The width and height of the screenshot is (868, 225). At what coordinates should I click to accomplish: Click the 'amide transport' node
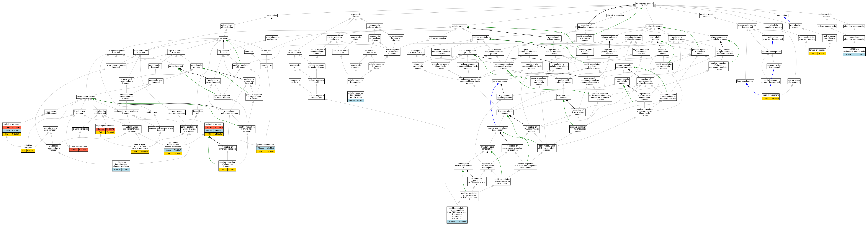tap(153, 112)
